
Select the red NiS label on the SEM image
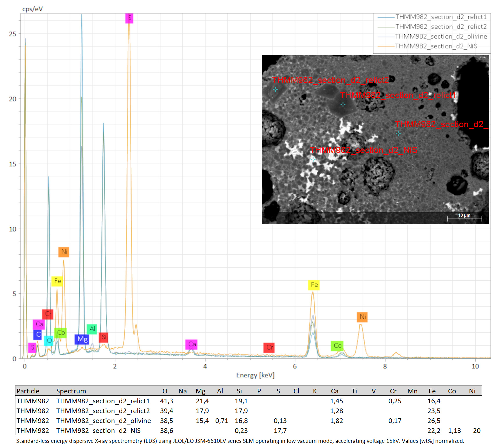pos(363,150)
